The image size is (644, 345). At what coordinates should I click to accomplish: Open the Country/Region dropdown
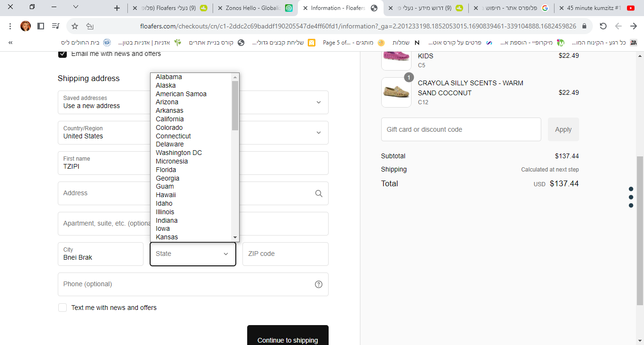tap(193, 133)
